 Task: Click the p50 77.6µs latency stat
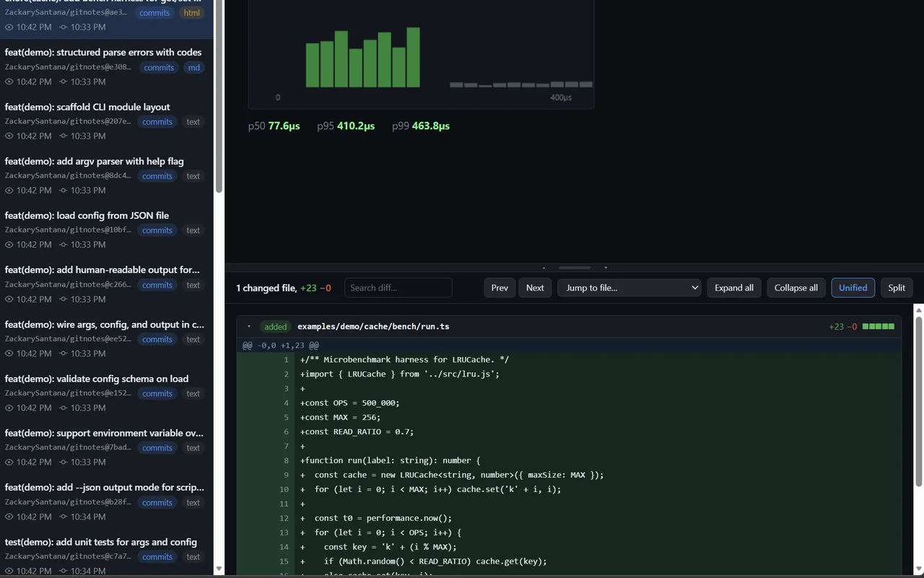274,126
